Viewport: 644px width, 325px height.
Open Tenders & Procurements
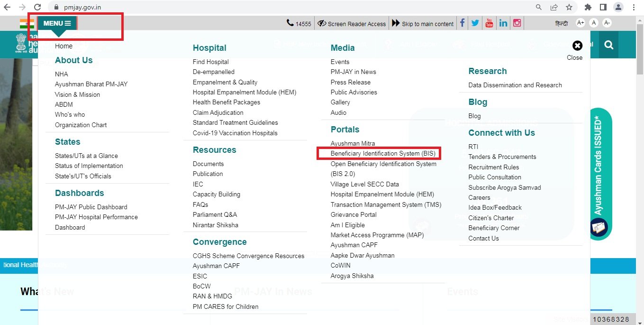coord(502,157)
